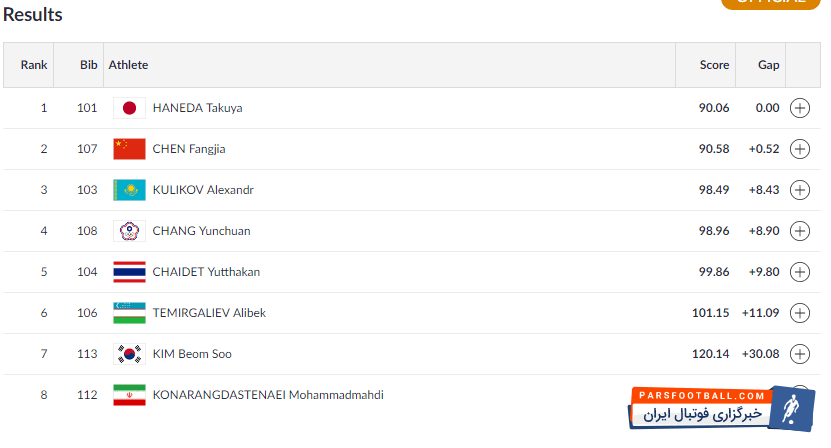Screen dimensions: 831x448
Task: Expand CHEN Fangjia's result details
Action: (800, 149)
